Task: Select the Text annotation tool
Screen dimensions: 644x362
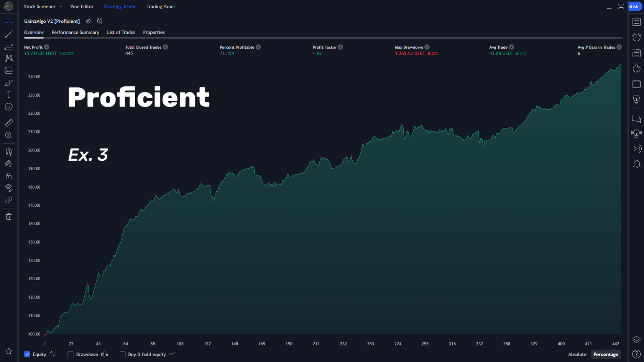Action: (x=8, y=95)
